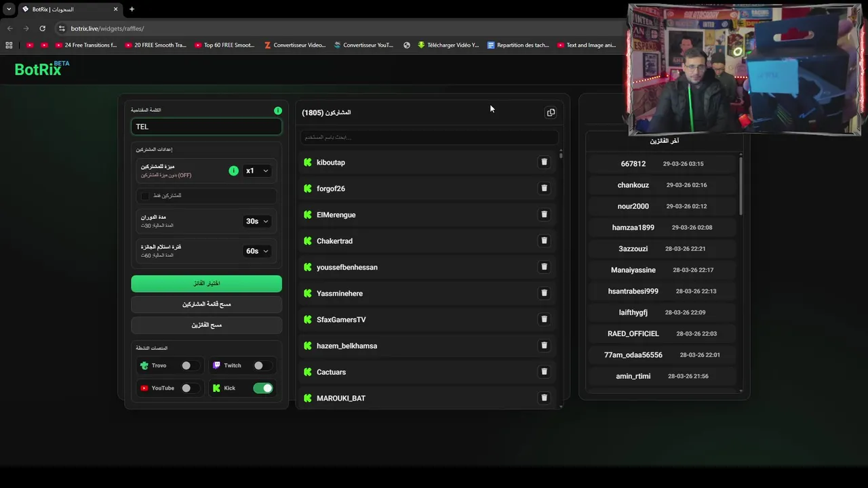Check subscribers only checkbox
Viewport: 868px width, 488px height.
[145, 196]
